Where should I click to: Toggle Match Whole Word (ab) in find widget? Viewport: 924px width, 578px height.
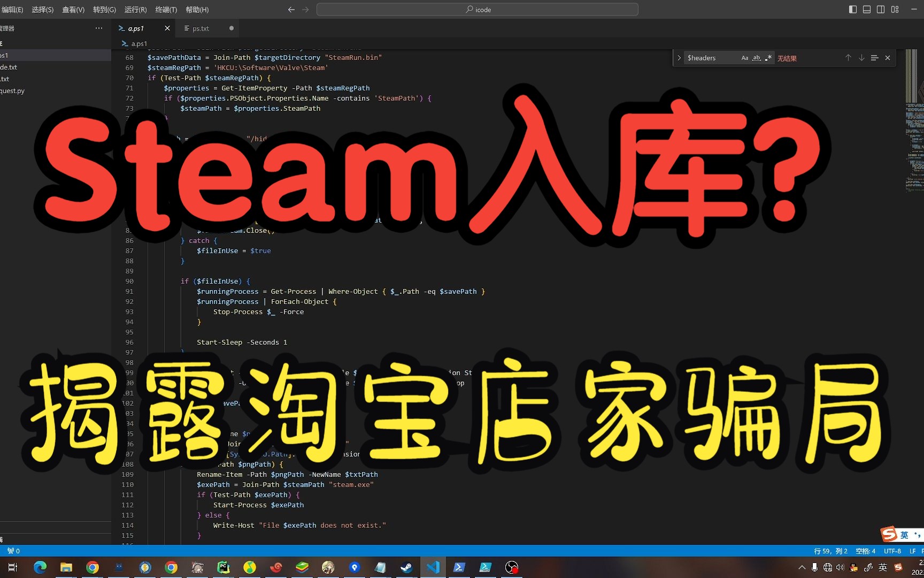point(757,58)
